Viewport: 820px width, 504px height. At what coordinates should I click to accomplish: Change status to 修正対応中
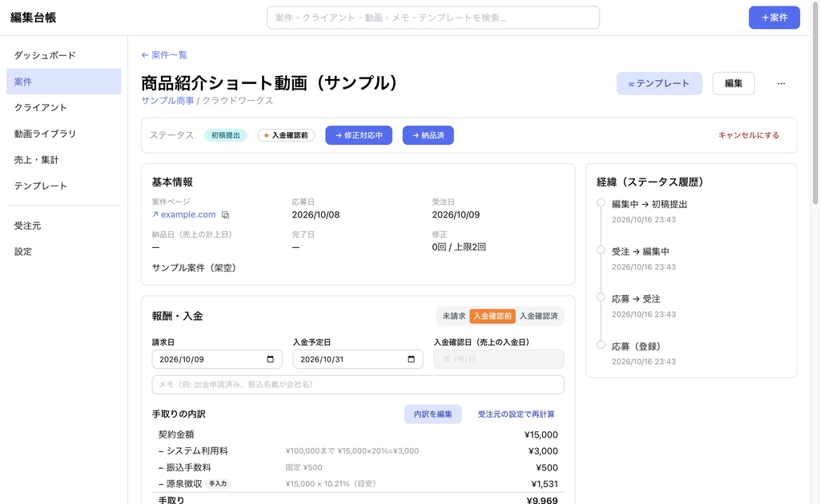tap(359, 135)
